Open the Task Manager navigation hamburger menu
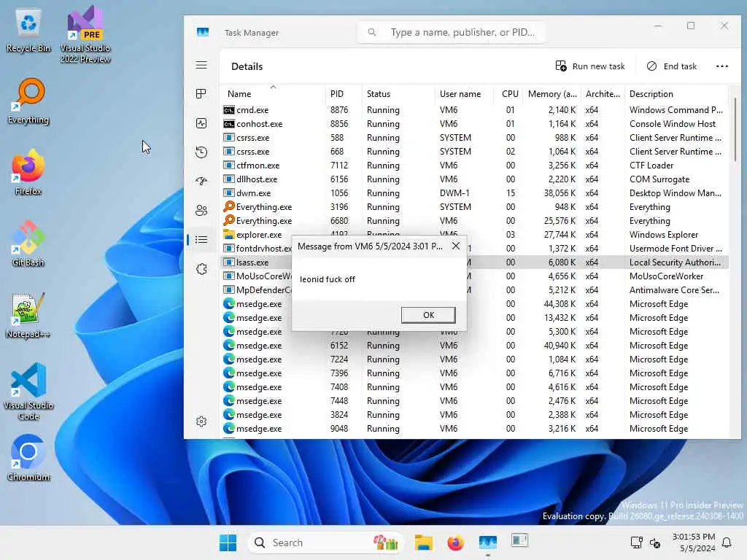Image resolution: width=747 pixels, height=560 pixels. pyautogui.click(x=201, y=65)
